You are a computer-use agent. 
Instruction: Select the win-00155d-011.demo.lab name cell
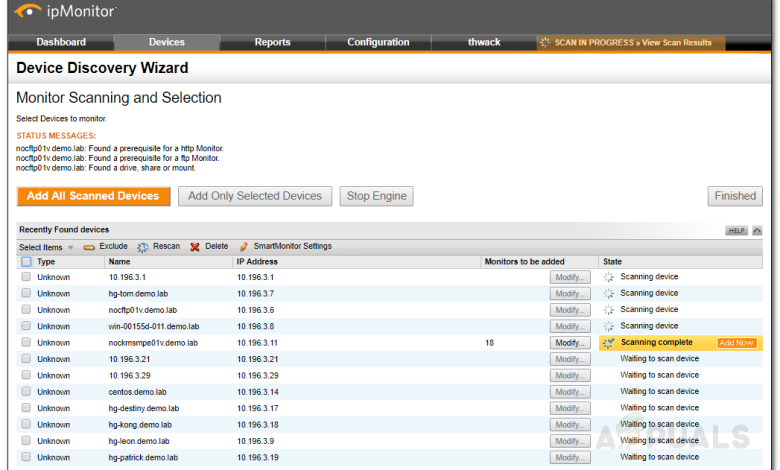[x=154, y=326]
